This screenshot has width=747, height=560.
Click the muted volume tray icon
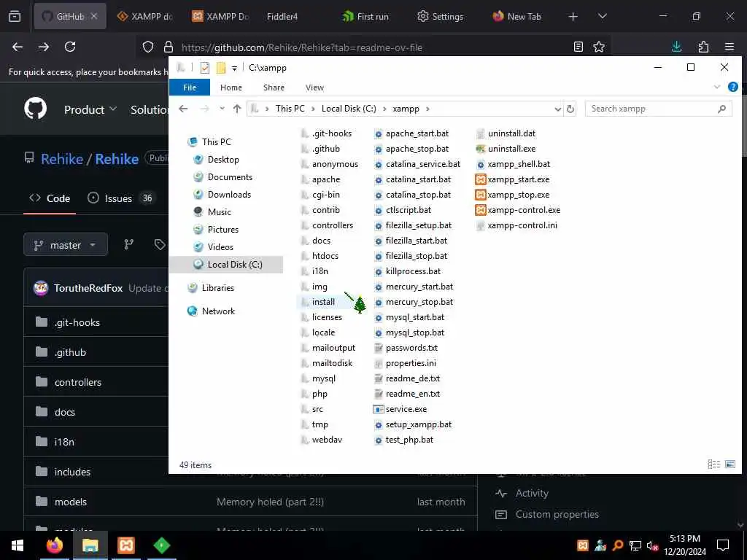(652, 545)
